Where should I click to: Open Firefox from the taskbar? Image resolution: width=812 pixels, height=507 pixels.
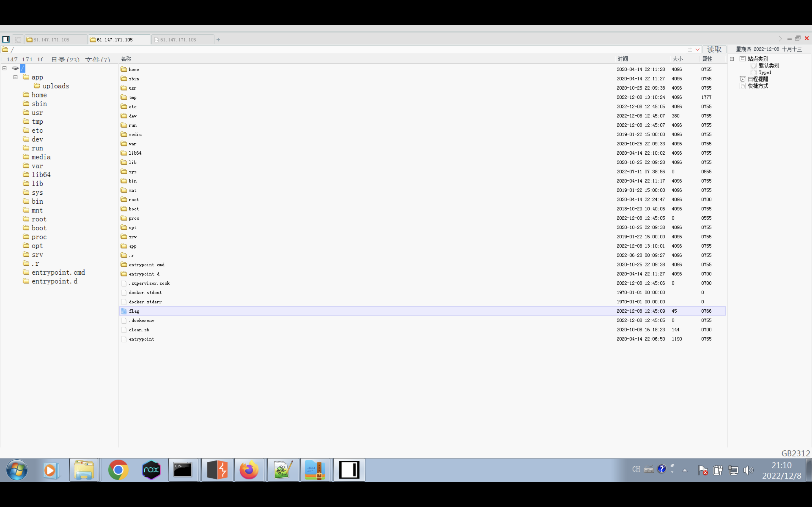pyautogui.click(x=249, y=470)
